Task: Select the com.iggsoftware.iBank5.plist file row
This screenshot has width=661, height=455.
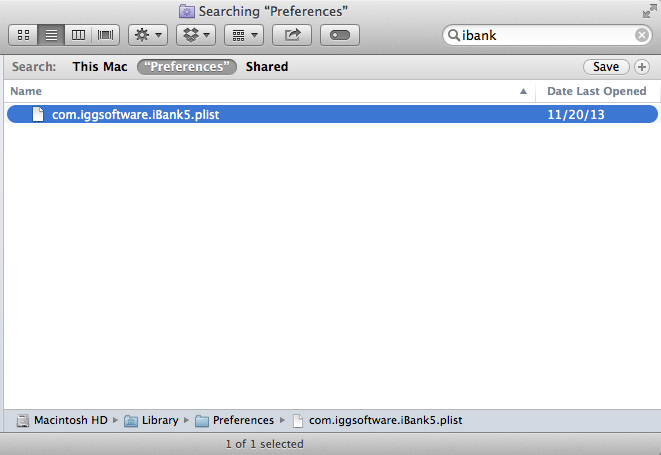Action: (x=332, y=114)
